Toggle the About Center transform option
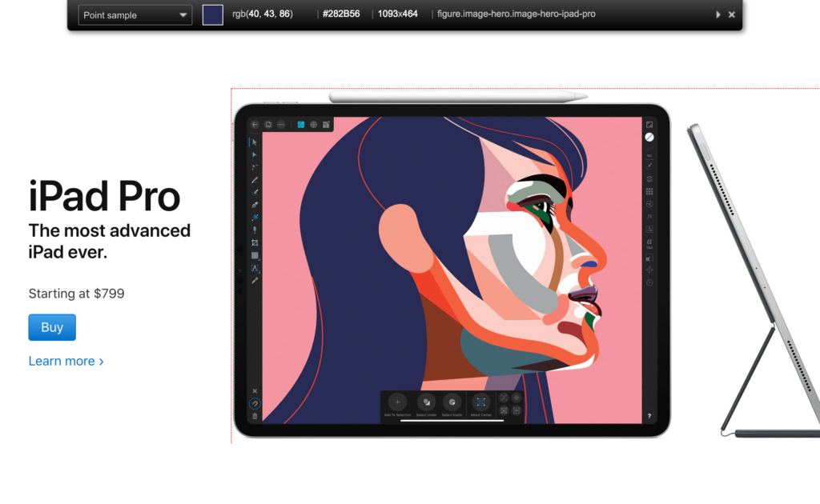Screen dimensions: 820x504 coord(481,402)
